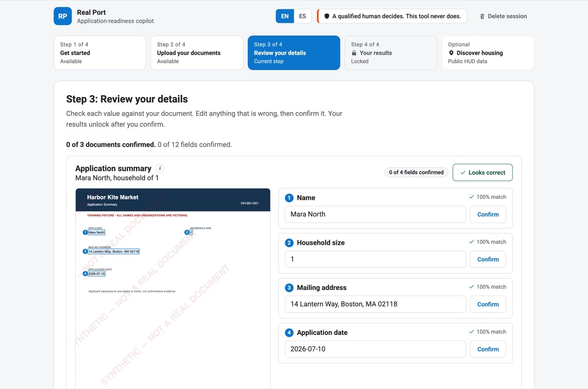Click marker 1 on the document preview applicant
The image size is (588, 389).
[85, 232]
